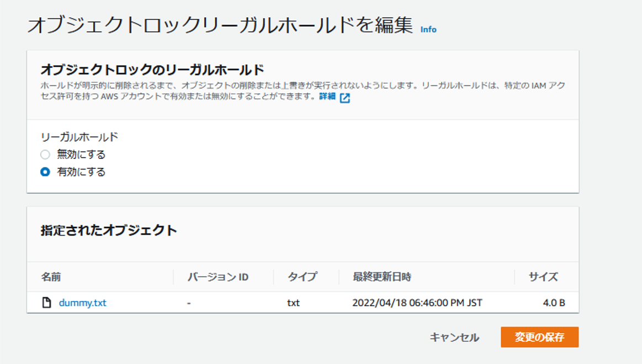Open the Info link beside the page title
The image size is (642, 364).
(x=428, y=29)
